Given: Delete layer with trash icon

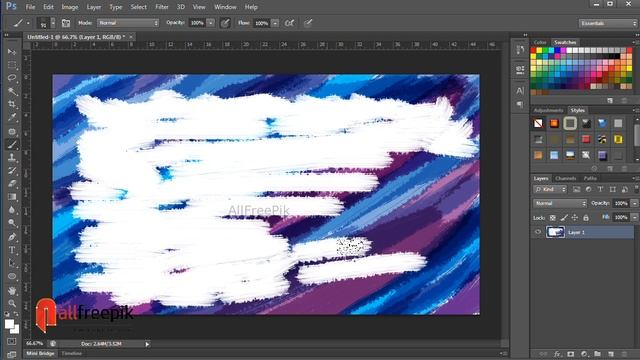Looking at the screenshot, I should [624, 354].
